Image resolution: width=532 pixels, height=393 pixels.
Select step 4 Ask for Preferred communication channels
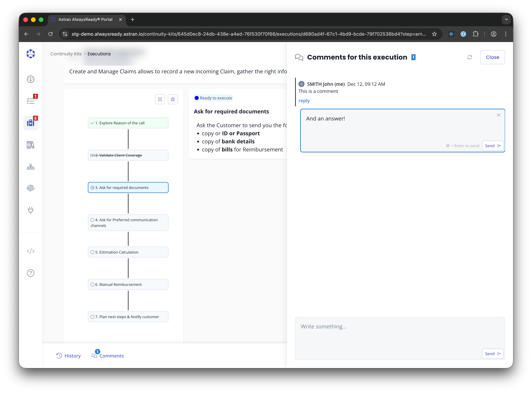point(128,223)
